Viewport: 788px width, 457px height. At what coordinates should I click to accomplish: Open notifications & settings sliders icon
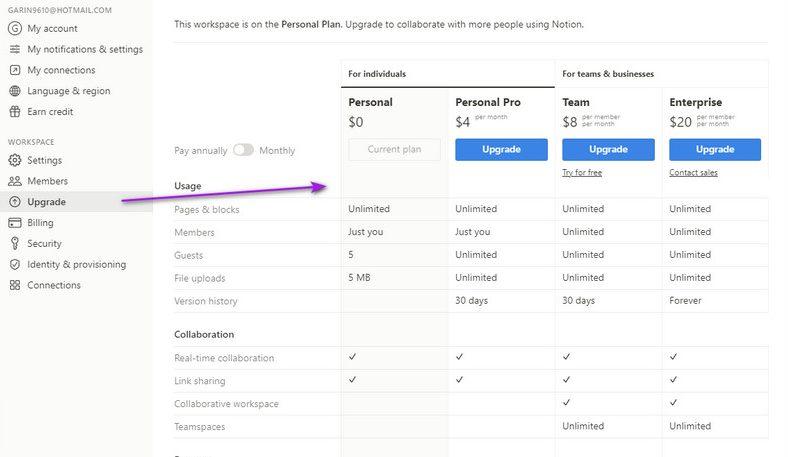pos(15,49)
